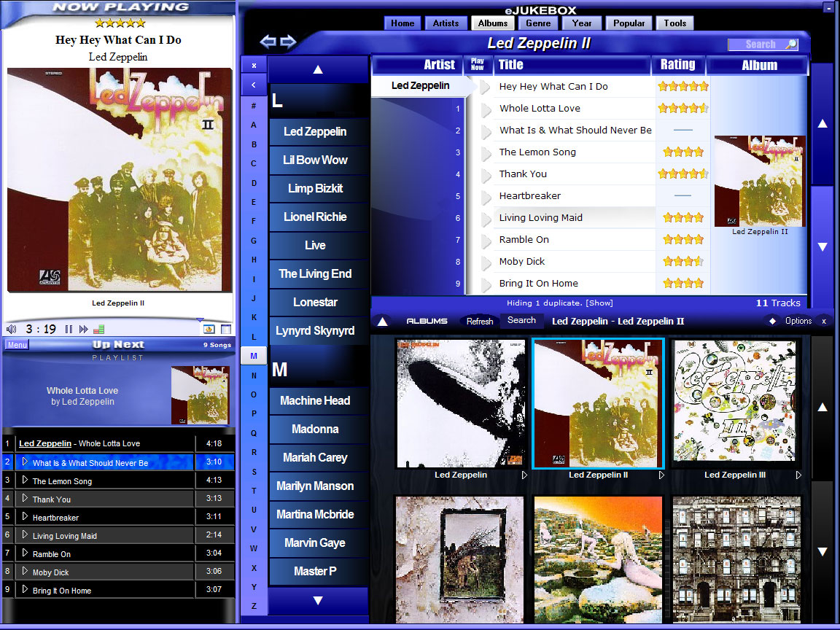
Task: Click Search in the Albums panel bar
Action: pos(521,320)
